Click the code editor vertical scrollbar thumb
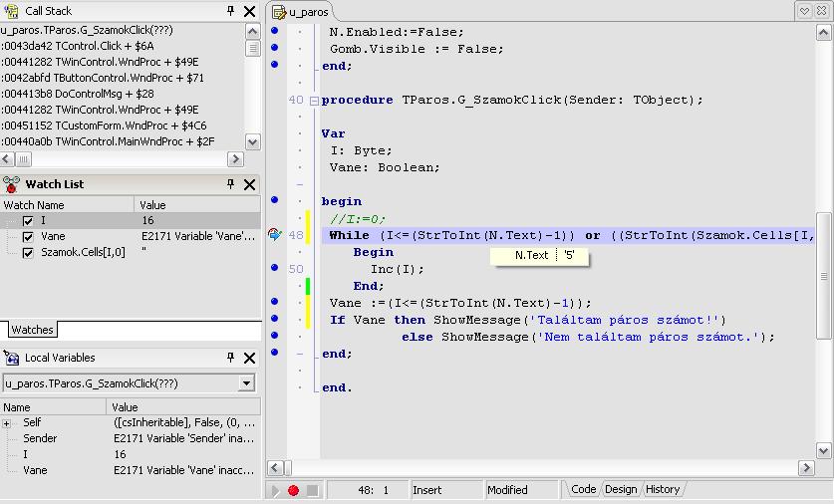The width and height of the screenshot is (834, 504). click(823, 275)
